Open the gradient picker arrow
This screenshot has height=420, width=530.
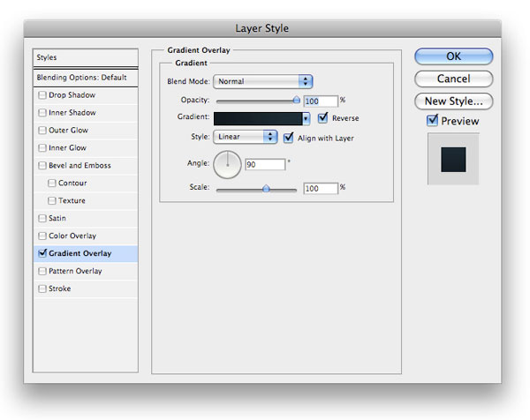307,119
